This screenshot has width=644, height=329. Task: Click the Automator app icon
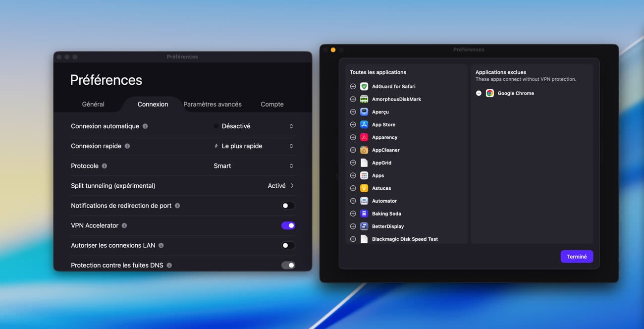pos(364,201)
